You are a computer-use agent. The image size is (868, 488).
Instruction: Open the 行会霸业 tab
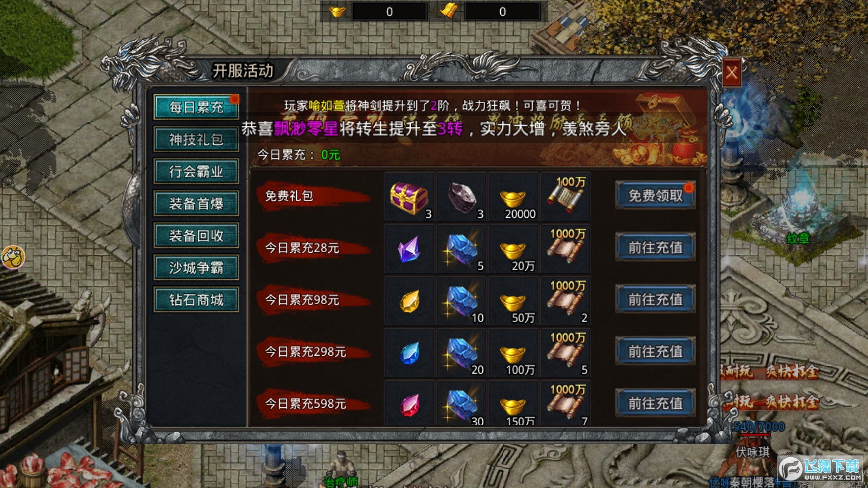point(196,171)
